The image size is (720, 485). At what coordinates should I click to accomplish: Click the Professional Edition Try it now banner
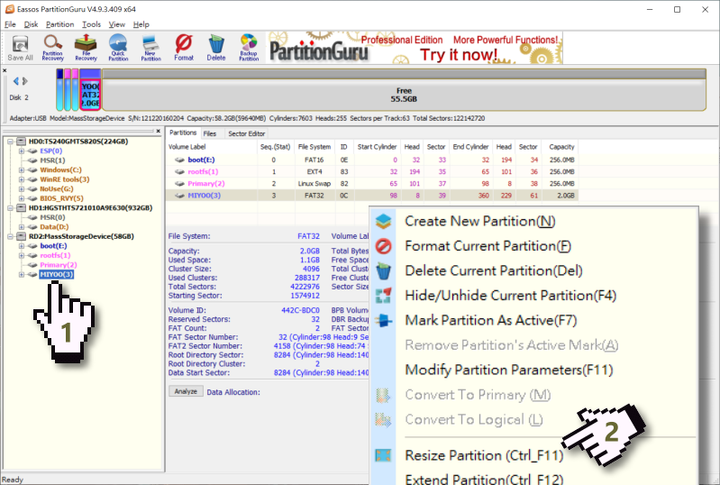pos(416,48)
